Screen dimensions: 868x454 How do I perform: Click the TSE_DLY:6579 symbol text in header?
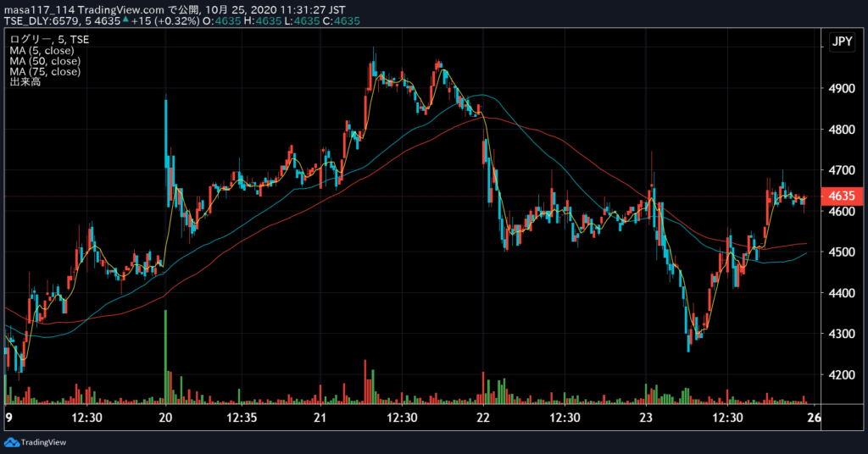pyautogui.click(x=42, y=21)
